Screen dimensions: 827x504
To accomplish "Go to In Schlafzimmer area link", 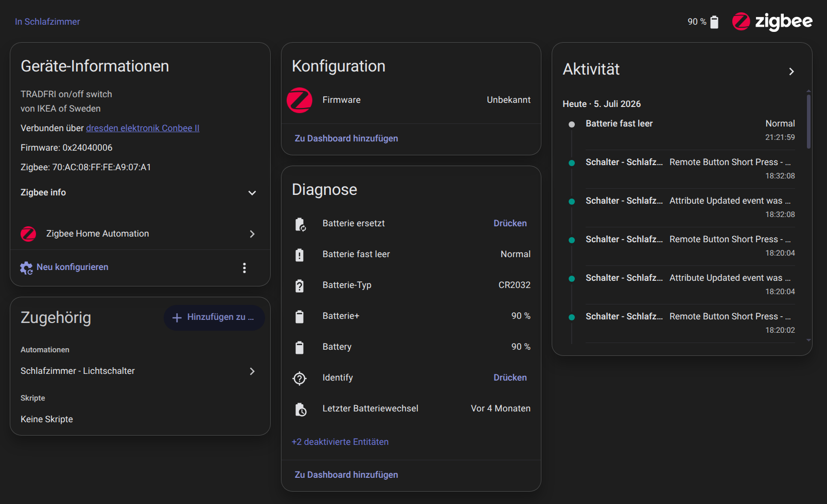I will pos(47,22).
